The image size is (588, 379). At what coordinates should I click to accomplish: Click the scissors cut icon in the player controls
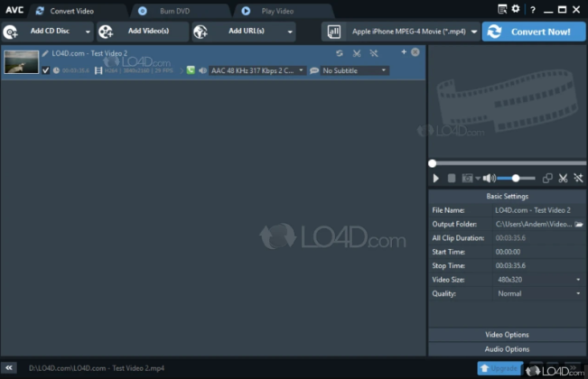tap(563, 179)
